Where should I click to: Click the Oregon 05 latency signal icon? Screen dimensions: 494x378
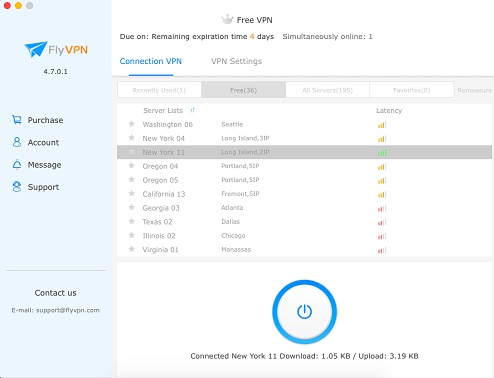coord(382,181)
